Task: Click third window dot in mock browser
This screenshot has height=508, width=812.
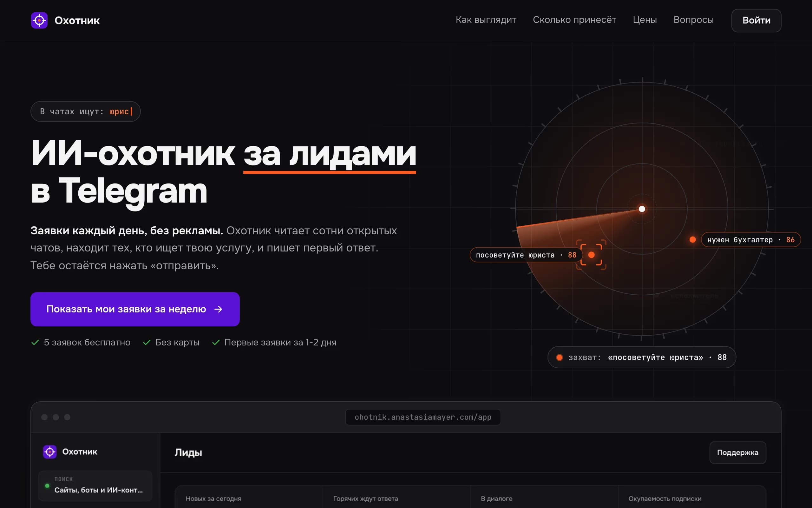Action: 67,417
